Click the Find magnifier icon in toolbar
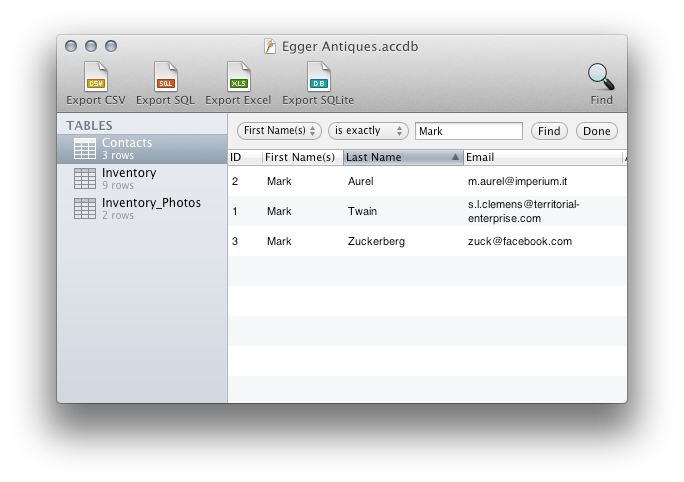 (601, 77)
